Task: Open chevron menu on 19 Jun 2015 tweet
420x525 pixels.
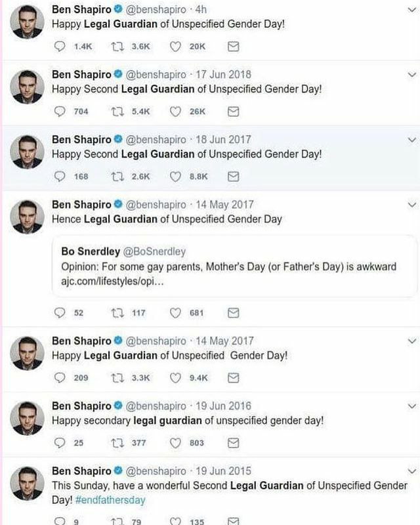Action: pos(412,471)
